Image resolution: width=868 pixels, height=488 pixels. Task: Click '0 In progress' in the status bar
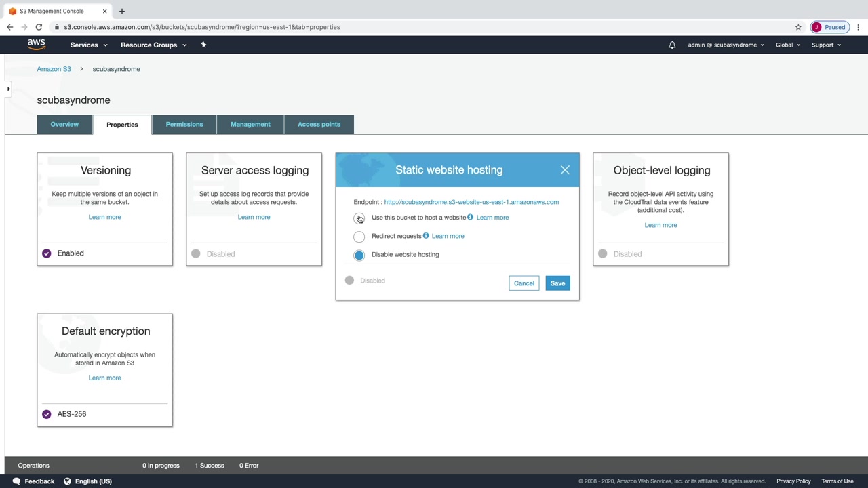[161, 466]
